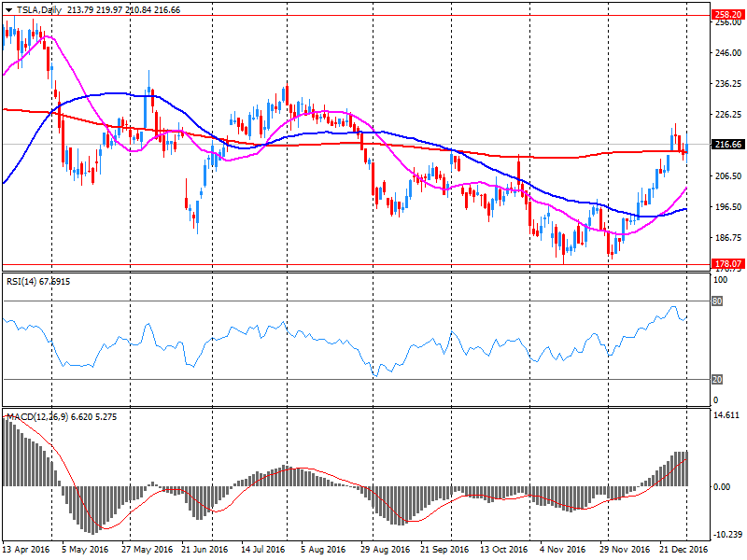Click the triangle arrow beside TSLA,Daily
Screen dimensions: 747x560
(8, 9)
